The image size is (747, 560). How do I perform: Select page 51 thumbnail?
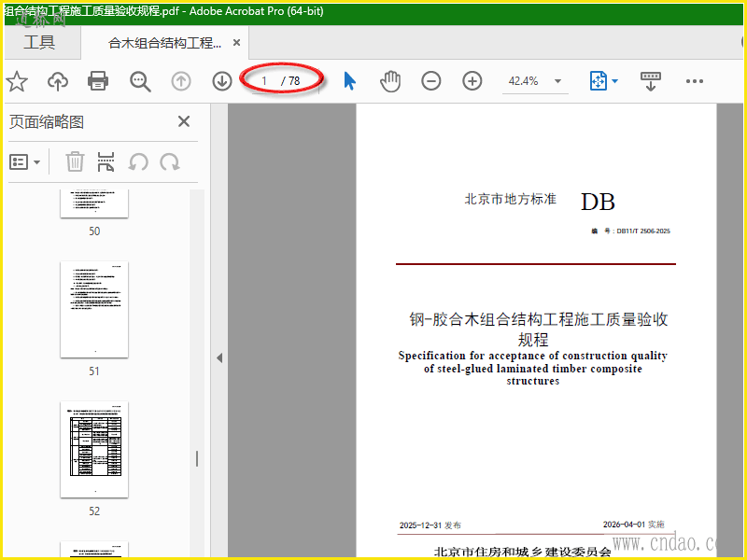point(94,310)
